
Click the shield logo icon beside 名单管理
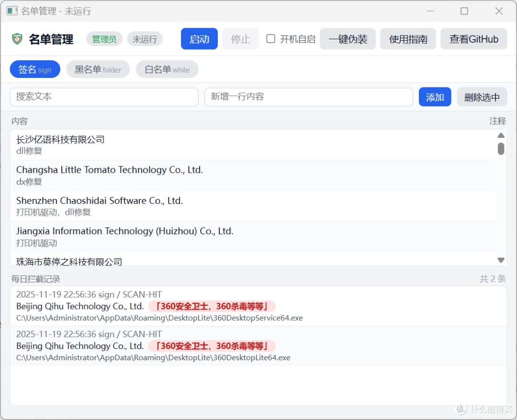click(17, 39)
